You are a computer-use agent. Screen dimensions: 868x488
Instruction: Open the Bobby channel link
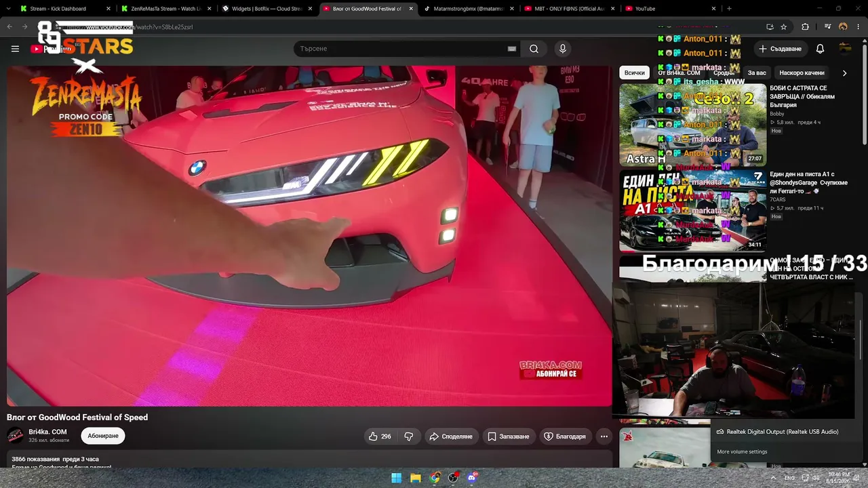(777, 114)
